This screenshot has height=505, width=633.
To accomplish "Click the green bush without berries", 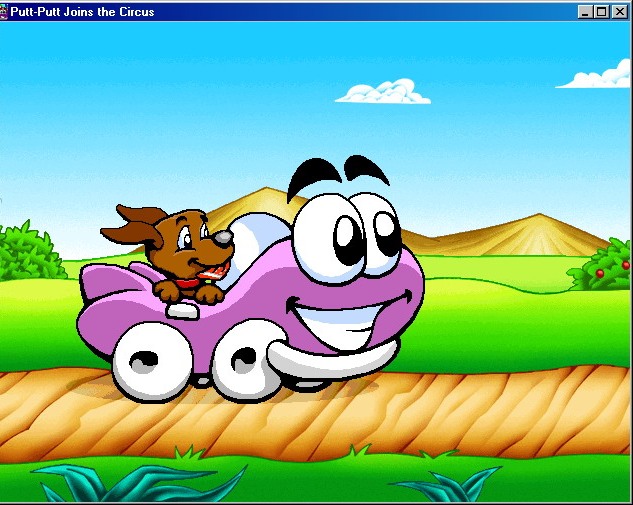I will click(x=30, y=251).
